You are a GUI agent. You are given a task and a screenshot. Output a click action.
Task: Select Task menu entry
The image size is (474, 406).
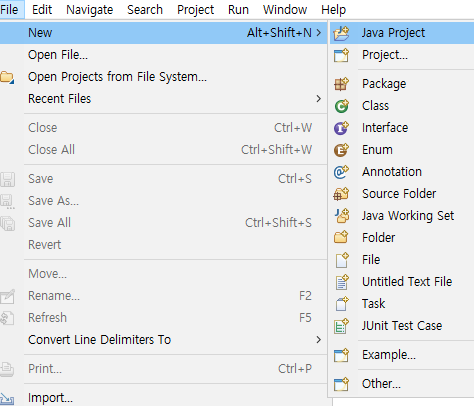tap(402, 304)
